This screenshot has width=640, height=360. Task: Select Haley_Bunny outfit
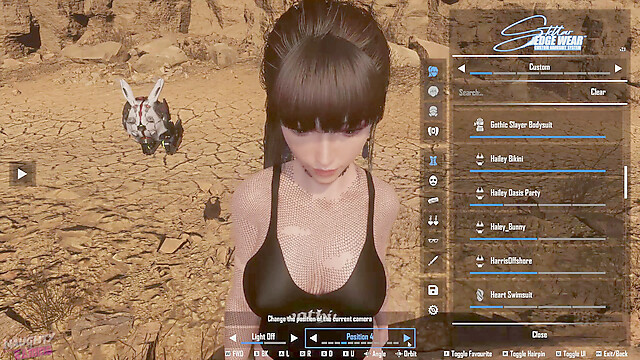coord(538,227)
